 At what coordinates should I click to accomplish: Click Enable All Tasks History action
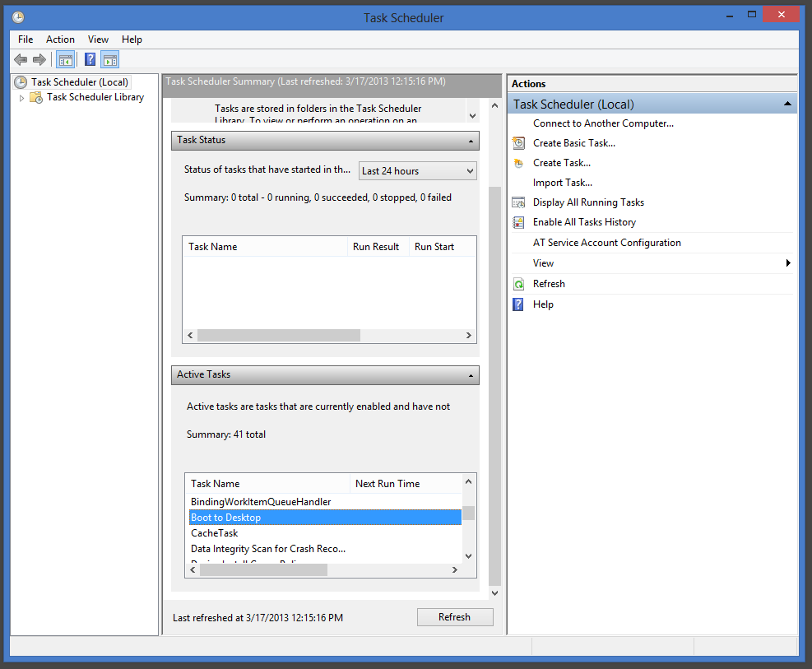click(584, 221)
